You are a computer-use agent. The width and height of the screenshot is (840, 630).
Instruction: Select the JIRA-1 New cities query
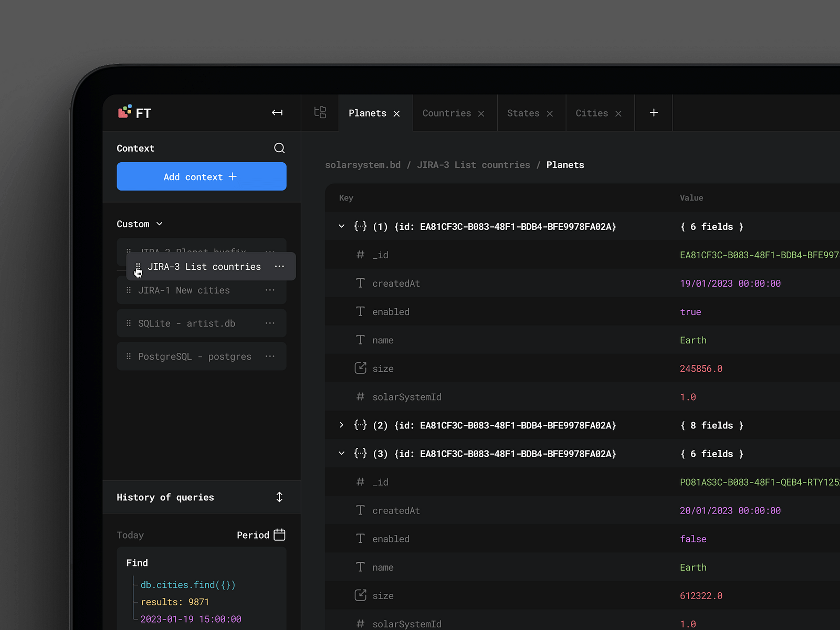pyautogui.click(x=184, y=290)
